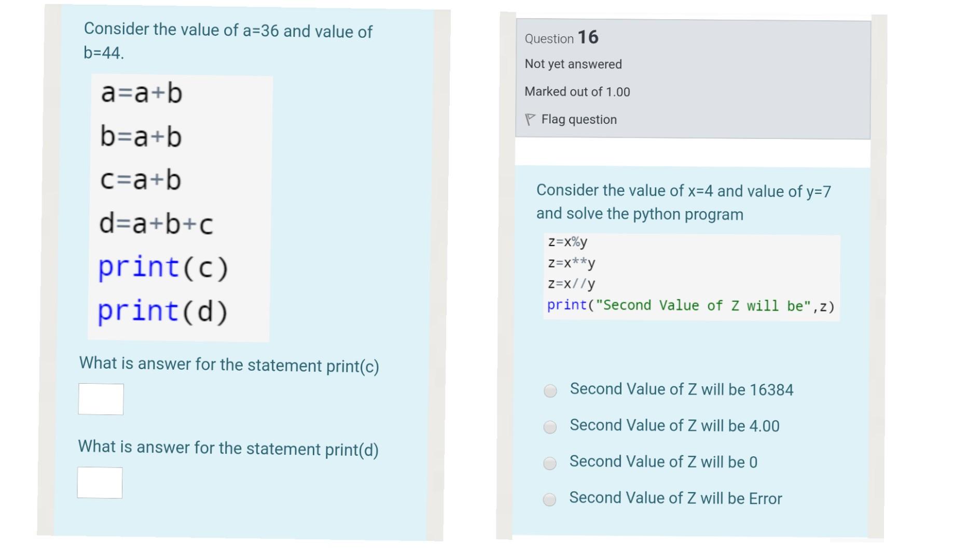
Task: Click the print(d) code line
Action: tap(162, 311)
